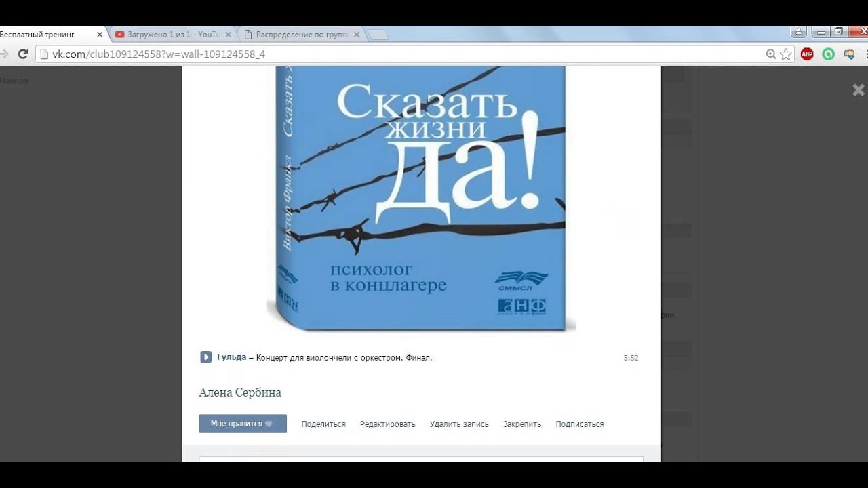Click Редактировать to edit the post
868x488 pixels.
(387, 424)
